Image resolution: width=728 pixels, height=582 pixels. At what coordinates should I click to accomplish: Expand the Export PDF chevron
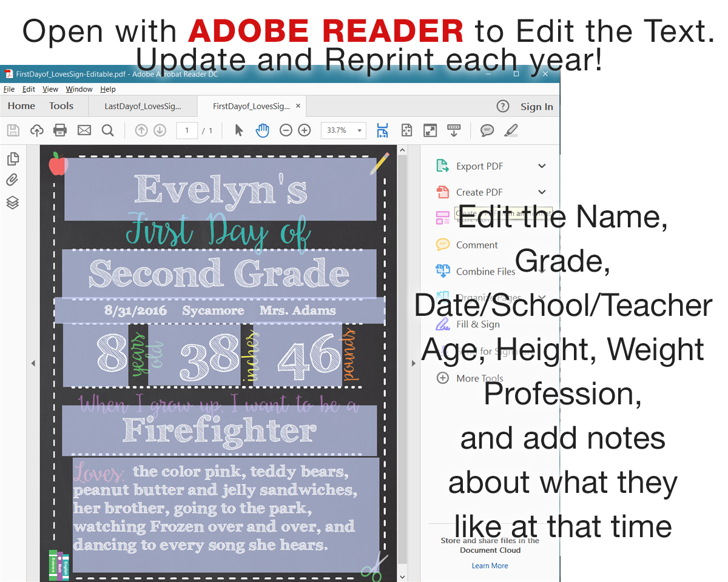(x=542, y=166)
